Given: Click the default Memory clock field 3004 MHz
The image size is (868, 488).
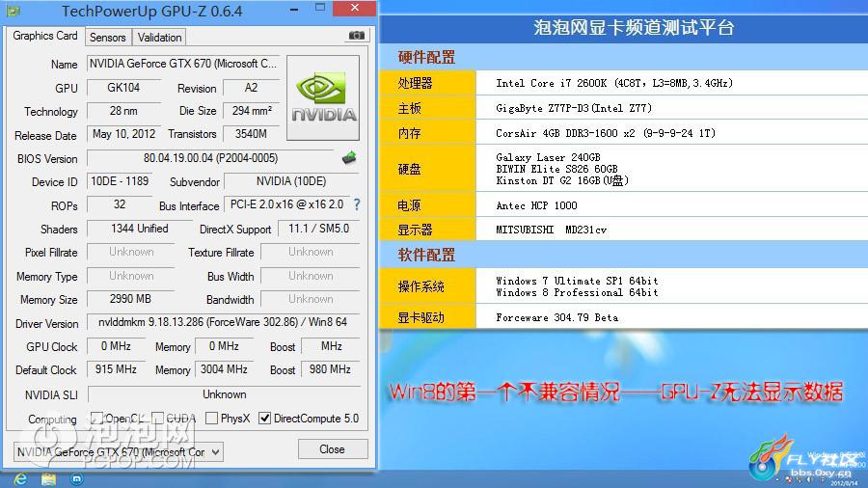Looking at the screenshot, I should point(224,369).
